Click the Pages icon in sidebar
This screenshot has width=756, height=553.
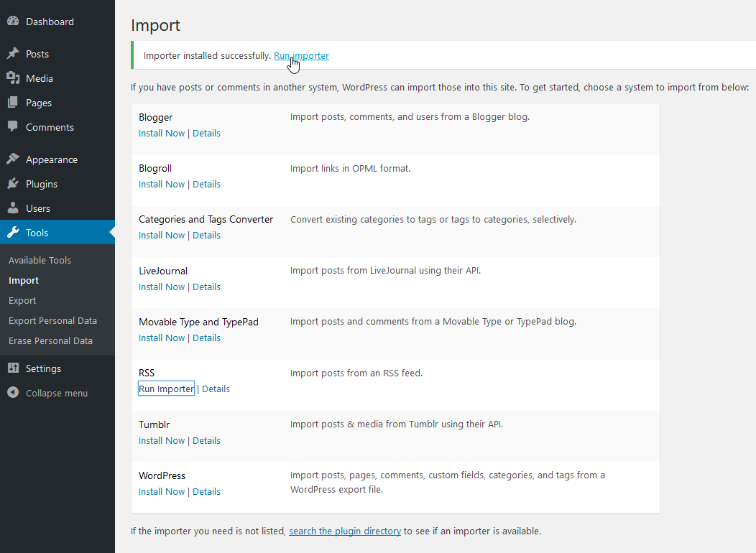[13, 103]
